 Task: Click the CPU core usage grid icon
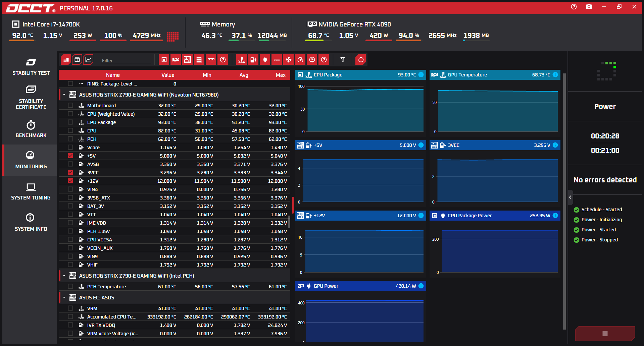pos(173,37)
